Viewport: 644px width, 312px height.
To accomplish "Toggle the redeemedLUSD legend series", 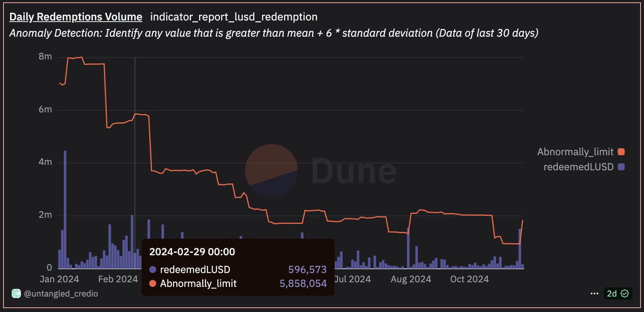I will click(584, 167).
